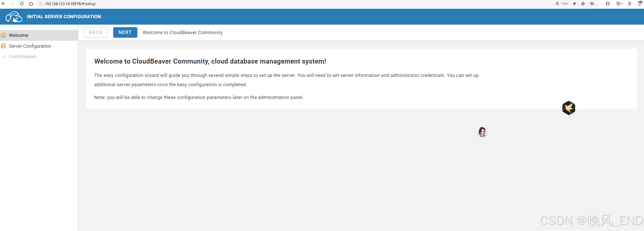
Task: Click the share arrow icon
Action: pos(583,4)
